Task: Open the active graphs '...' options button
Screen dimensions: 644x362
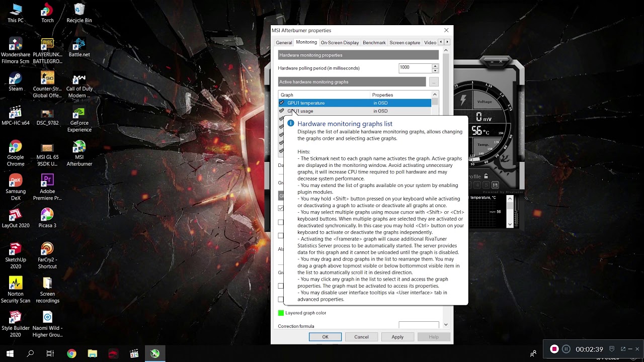Action: [x=434, y=82]
